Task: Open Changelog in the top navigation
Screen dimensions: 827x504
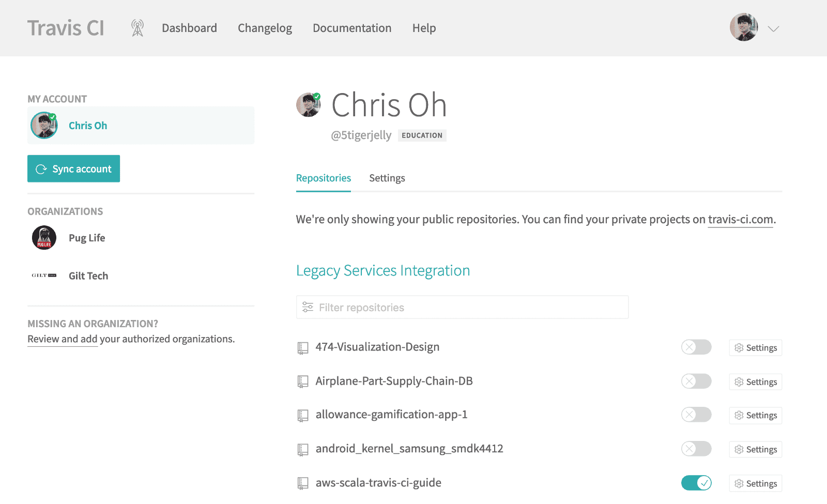Action: (265, 28)
